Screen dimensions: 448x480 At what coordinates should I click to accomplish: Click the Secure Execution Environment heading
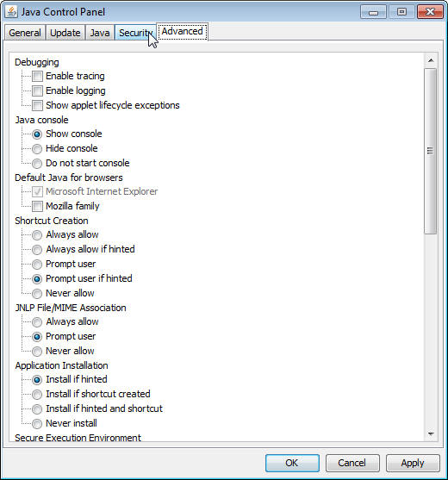tap(78, 438)
